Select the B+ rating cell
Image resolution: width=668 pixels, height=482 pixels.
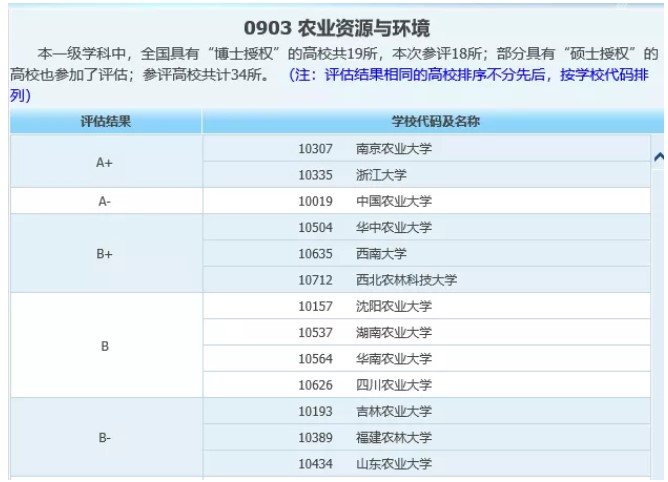click(x=105, y=254)
